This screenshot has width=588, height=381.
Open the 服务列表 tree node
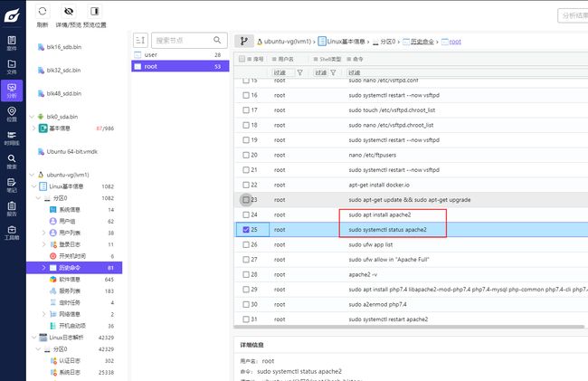click(70, 291)
